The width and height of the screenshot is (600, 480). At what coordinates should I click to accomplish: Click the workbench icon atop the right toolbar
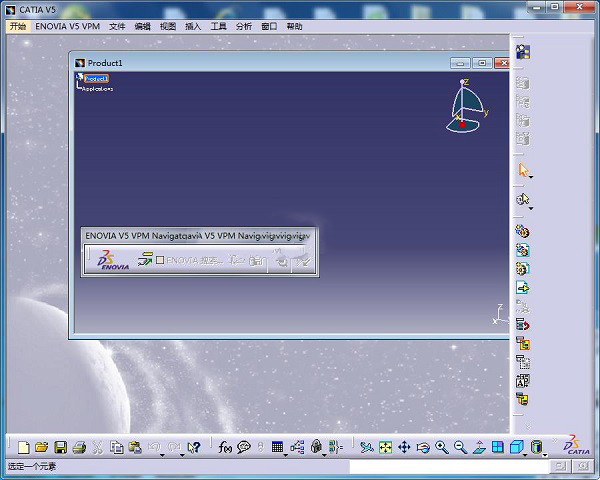pos(523,52)
